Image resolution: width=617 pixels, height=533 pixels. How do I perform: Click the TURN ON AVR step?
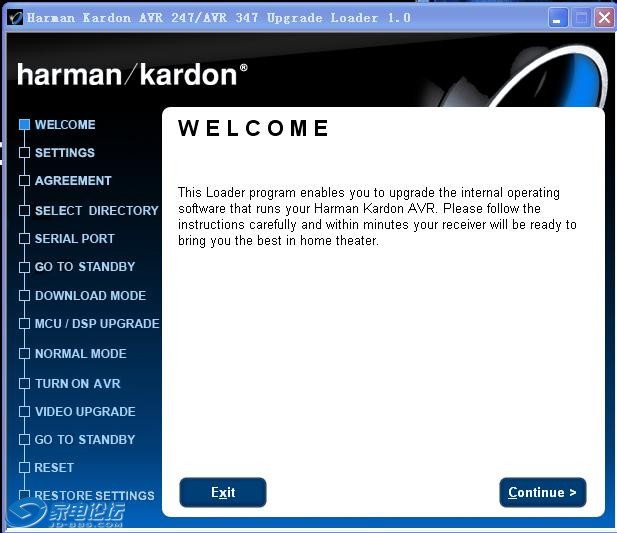click(x=78, y=383)
